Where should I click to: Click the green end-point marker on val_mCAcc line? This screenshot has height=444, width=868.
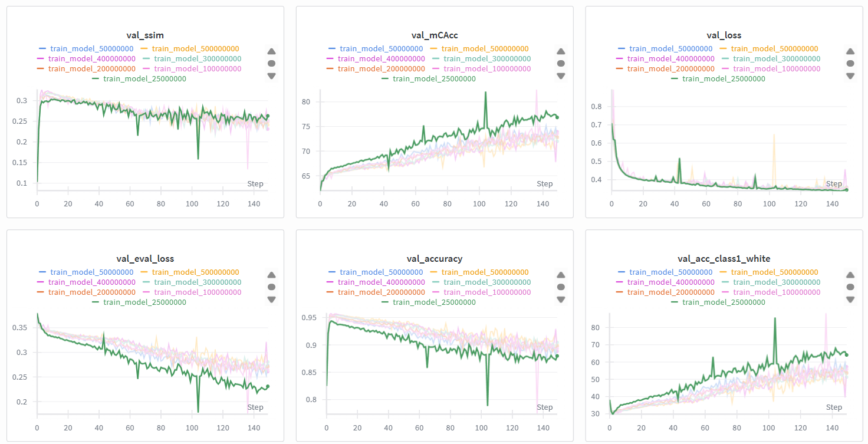click(557, 117)
